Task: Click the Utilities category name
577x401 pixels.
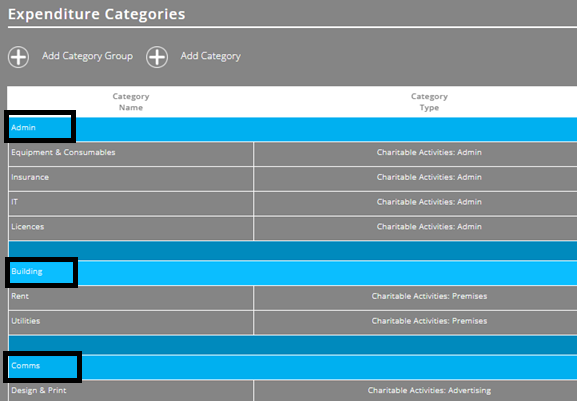Action: [25, 321]
